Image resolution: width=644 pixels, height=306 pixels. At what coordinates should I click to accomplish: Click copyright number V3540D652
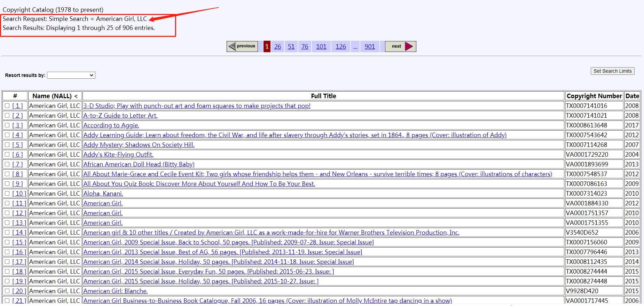581,233
